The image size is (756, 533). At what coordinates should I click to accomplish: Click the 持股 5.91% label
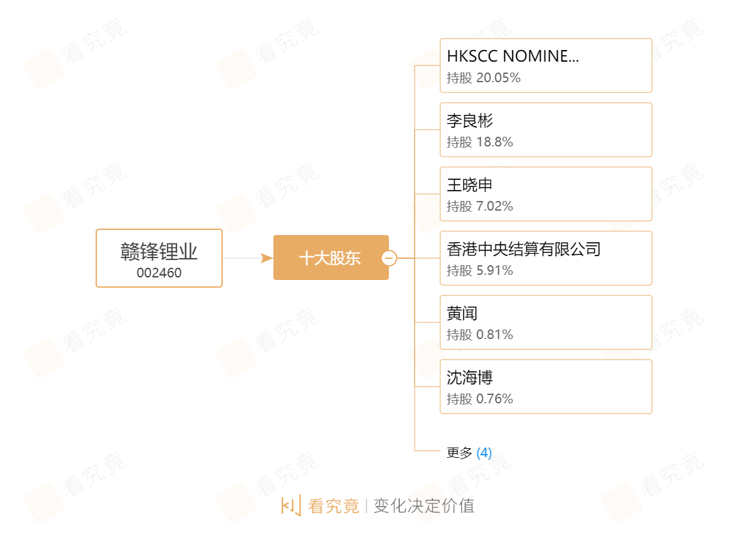click(x=480, y=270)
